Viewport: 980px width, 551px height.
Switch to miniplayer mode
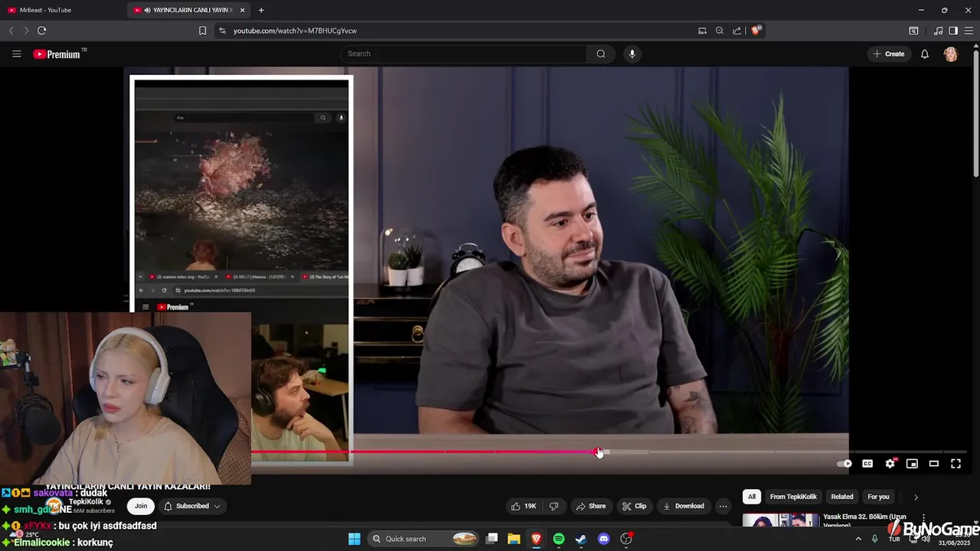[912, 463]
